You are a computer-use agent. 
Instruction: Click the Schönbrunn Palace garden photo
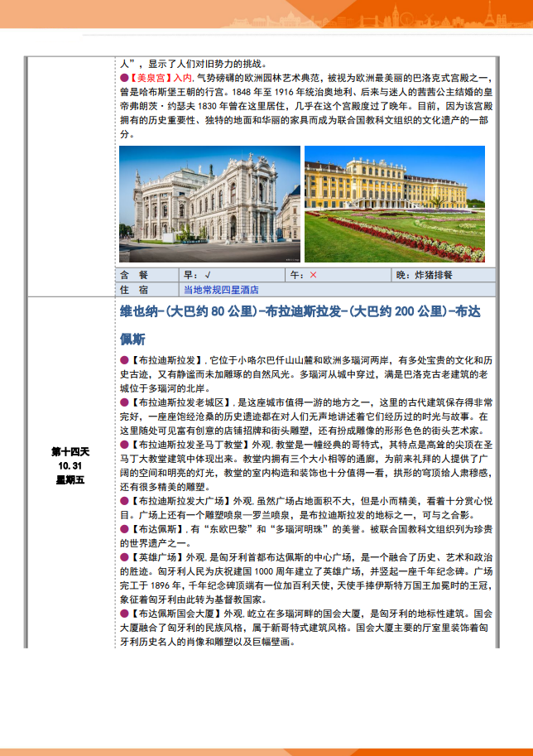(x=395, y=204)
